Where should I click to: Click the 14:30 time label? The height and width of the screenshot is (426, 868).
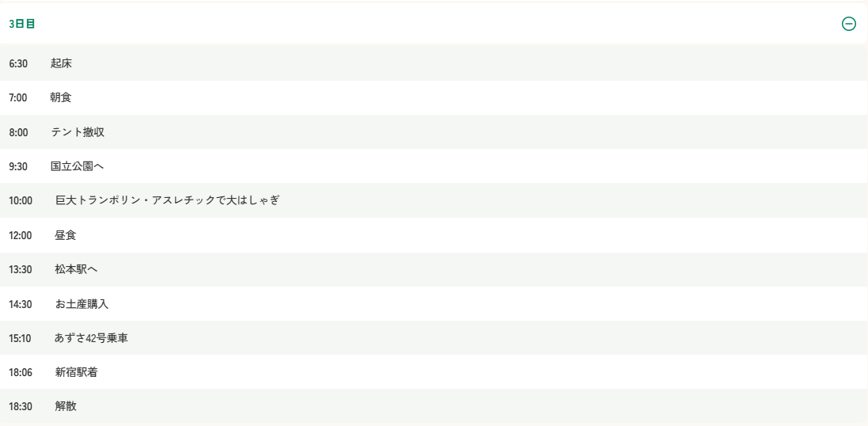point(21,304)
